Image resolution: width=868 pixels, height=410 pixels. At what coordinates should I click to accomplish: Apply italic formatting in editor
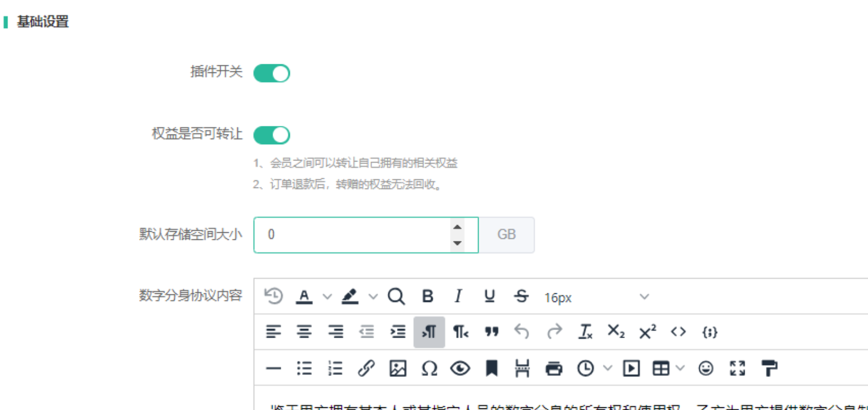458,297
